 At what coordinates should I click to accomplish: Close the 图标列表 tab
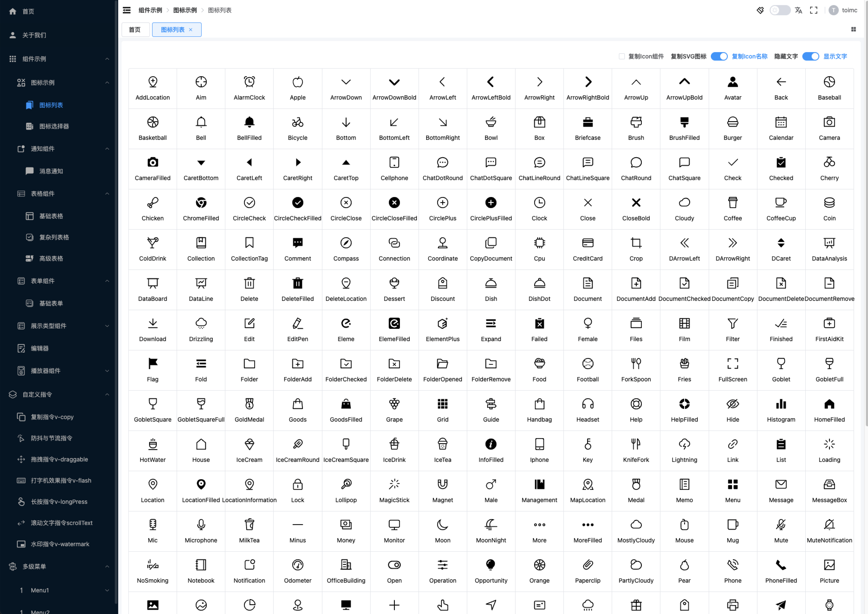[x=191, y=30]
